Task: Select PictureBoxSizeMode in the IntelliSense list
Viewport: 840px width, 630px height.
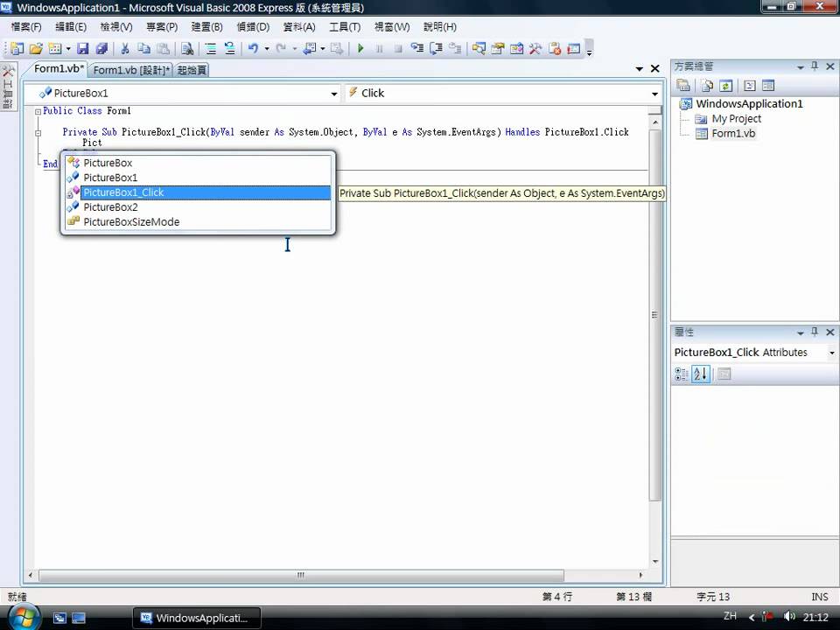Action: point(198,221)
